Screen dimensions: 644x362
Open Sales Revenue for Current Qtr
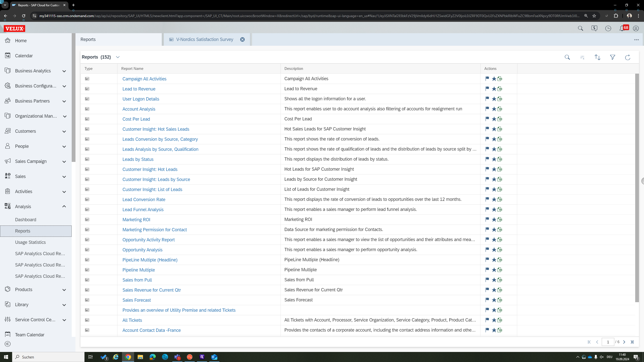click(152, 290)
